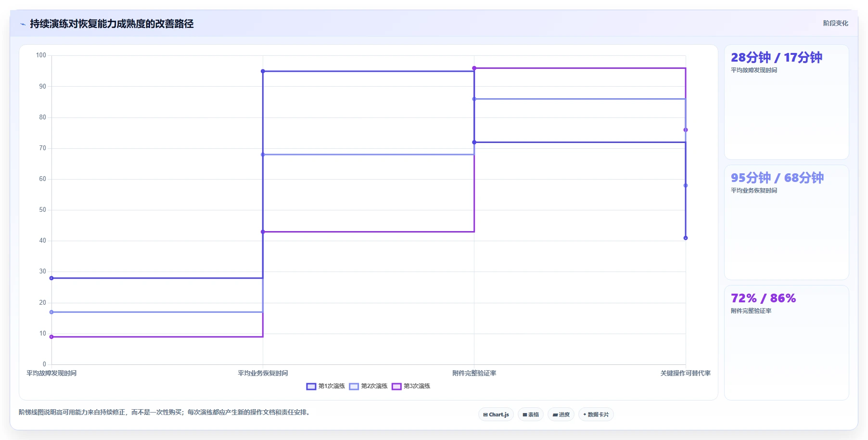Image resolution: width=868 pixels, height=440 pixels.
Task: Click the 平均业务恢复时间 label in the second card
Action: tap(754, 191)
